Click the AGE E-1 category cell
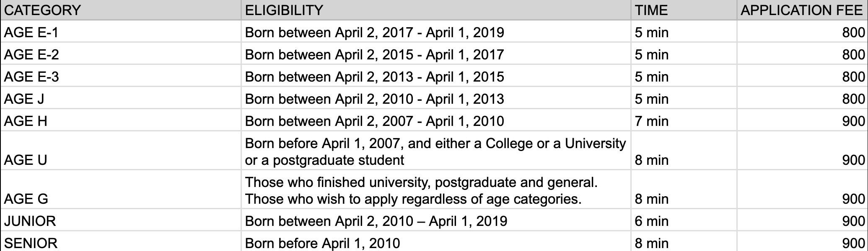 121,31
